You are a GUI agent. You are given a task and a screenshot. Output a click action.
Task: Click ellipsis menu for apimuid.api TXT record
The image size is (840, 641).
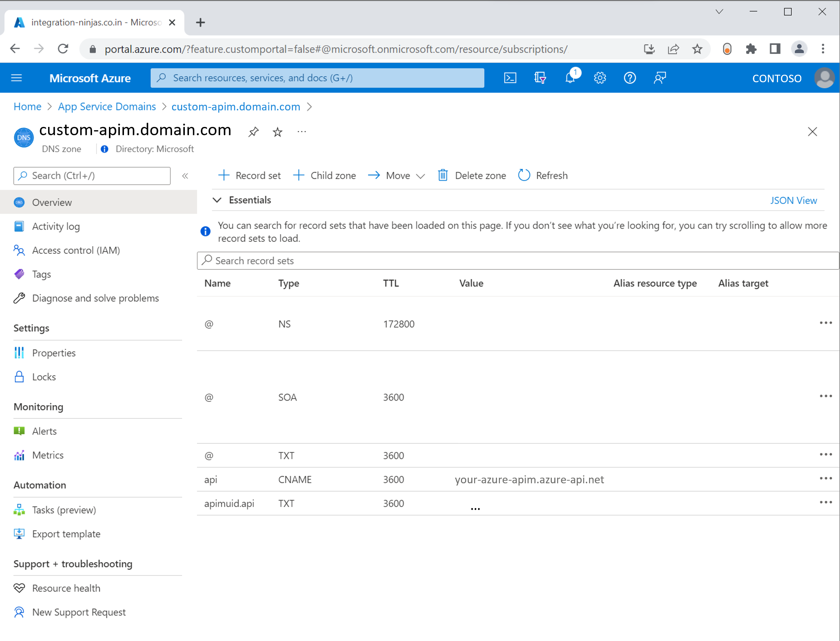pyautogui.click(x=825, y=502)
